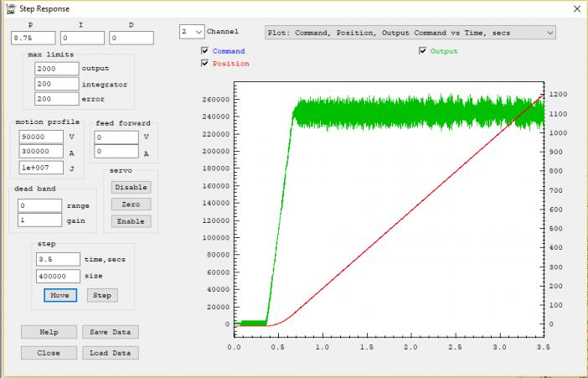
Task: Click the servo Disable button
Action: 131,187
